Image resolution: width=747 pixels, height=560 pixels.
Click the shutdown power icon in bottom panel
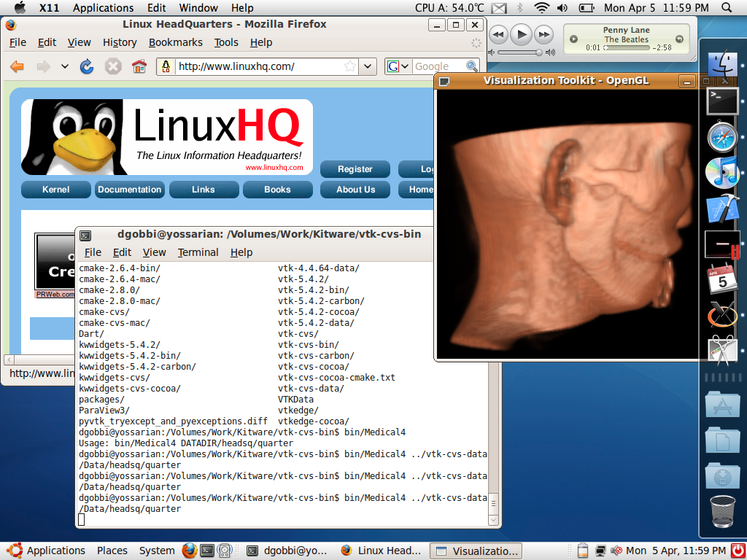(738, 551)
